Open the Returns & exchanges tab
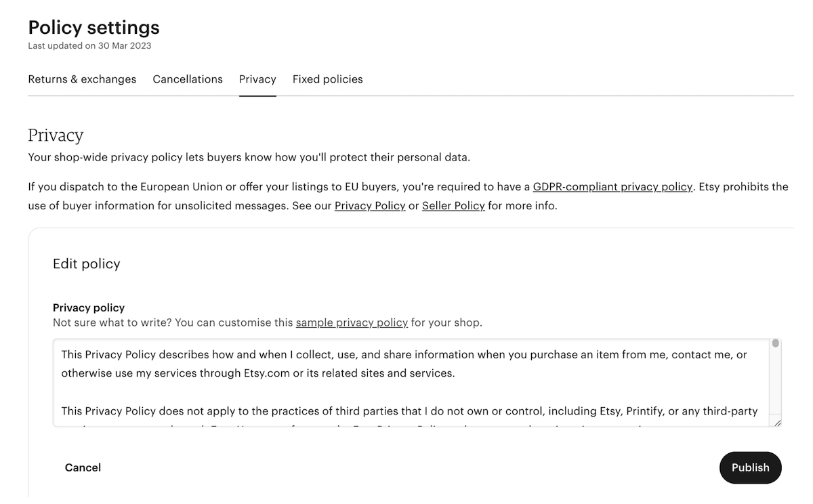 coord(82,79)
